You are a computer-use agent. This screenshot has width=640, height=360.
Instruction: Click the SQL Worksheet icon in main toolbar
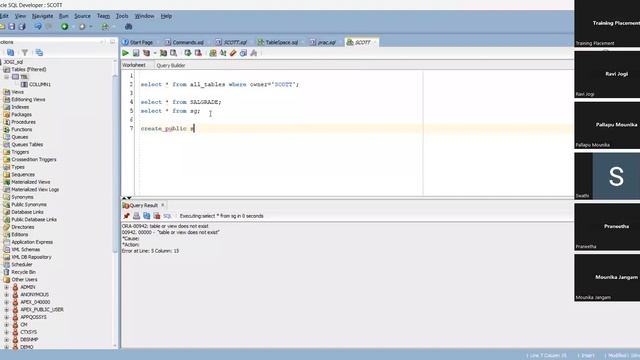coord(105,27)
